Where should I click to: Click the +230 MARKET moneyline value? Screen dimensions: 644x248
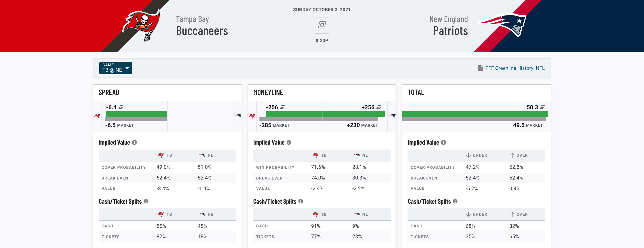click(x=362, y=125)
